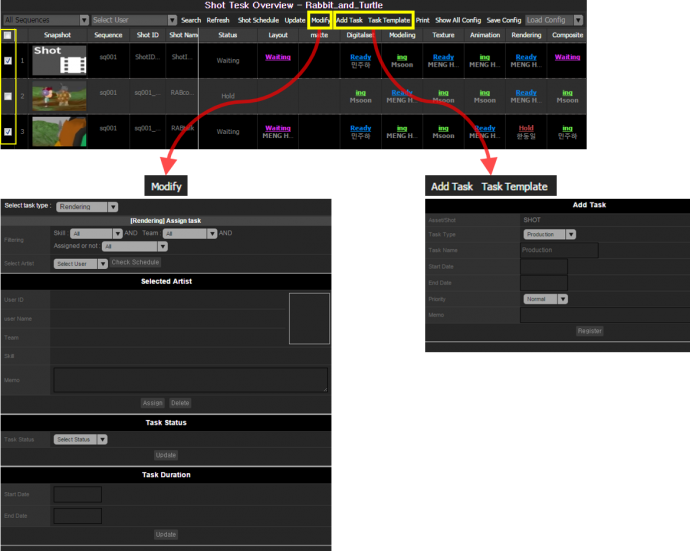Expand the Priority Normal dropdown
Screen dimensions: 690x551
546,298
